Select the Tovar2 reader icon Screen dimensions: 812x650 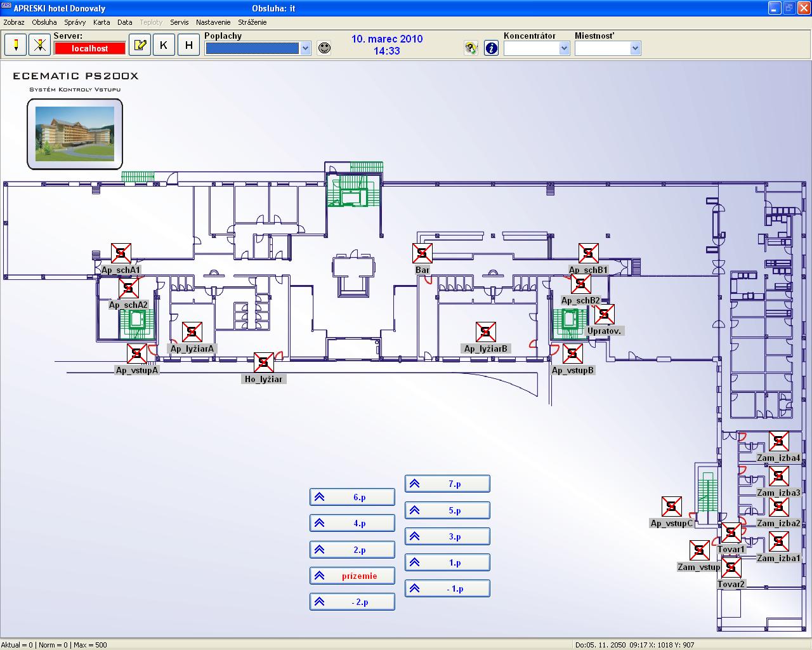tap(731, 567)
